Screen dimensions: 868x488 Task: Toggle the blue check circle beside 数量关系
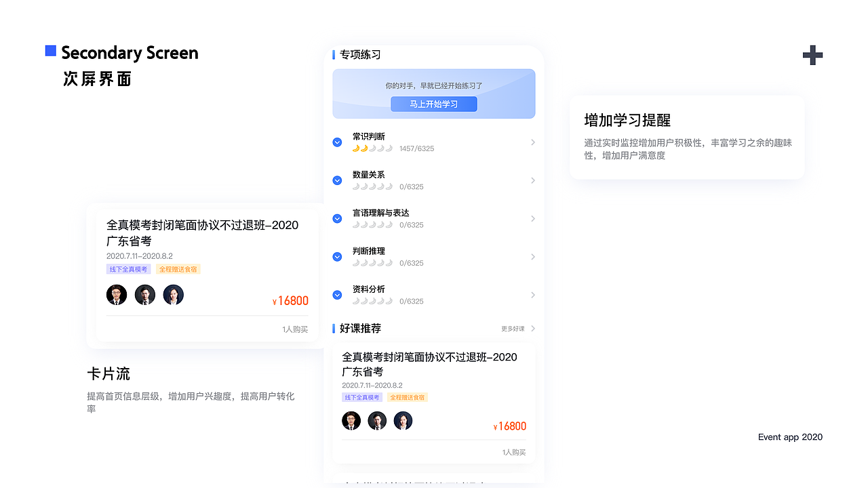337,180
